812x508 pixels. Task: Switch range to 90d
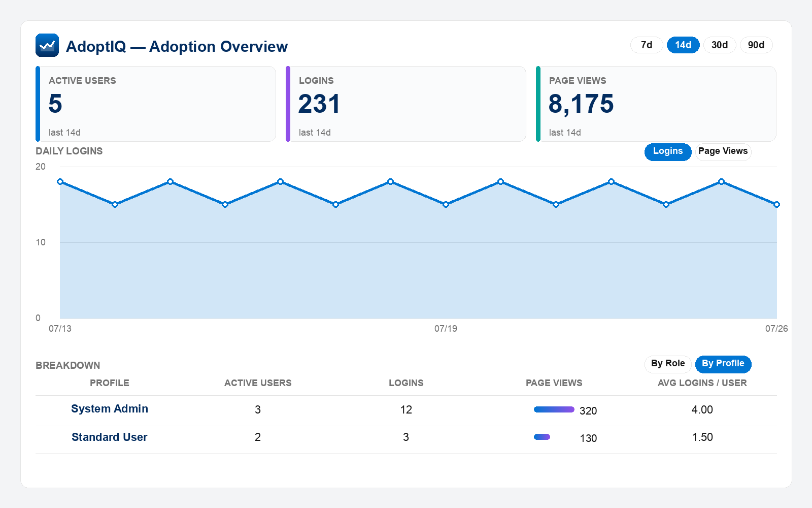(756, 45)
